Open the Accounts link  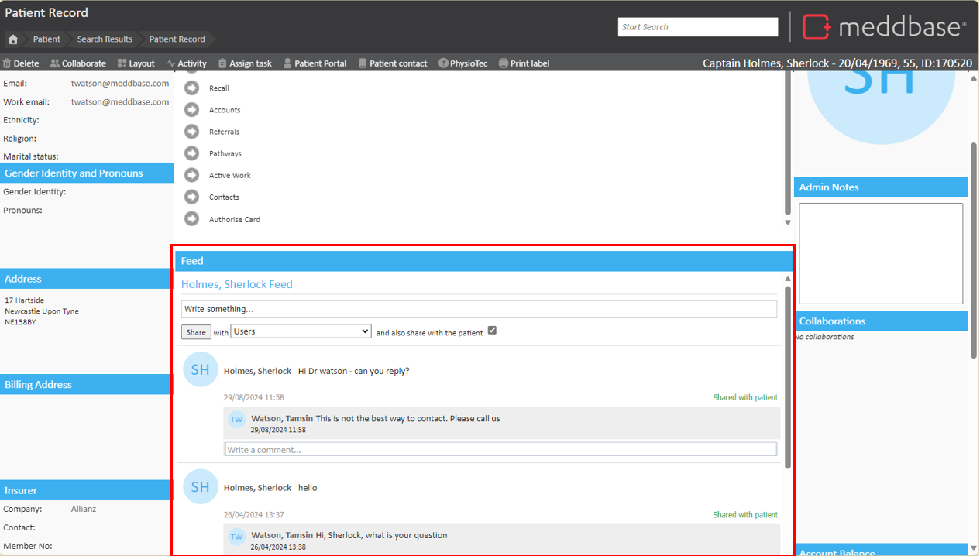pyautogui.click(x=225, y=110)
